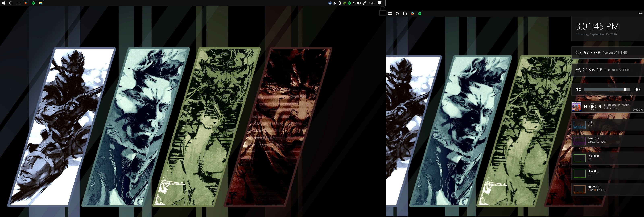644x217 pixels.
Task: Open the system tray volume speaker icon
Action: (x=359, y=3)
